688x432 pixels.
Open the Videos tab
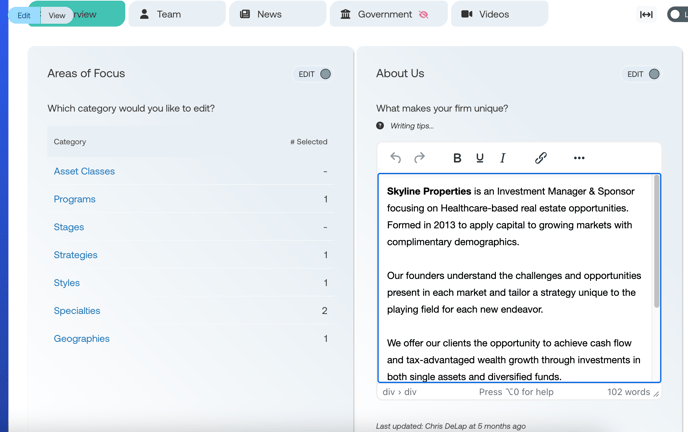500,14
